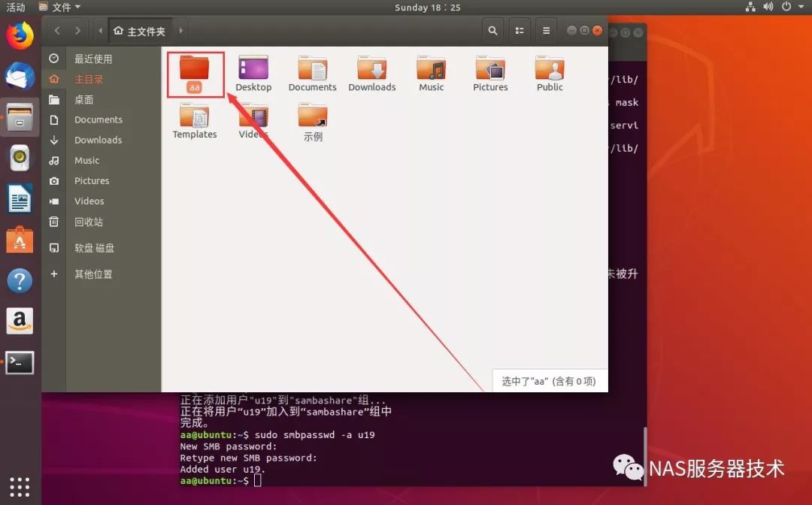Image resolution: width=812 pixels, height=505 pixels.
Task: Open the Help dock icon
Action: tap(20, 281)
